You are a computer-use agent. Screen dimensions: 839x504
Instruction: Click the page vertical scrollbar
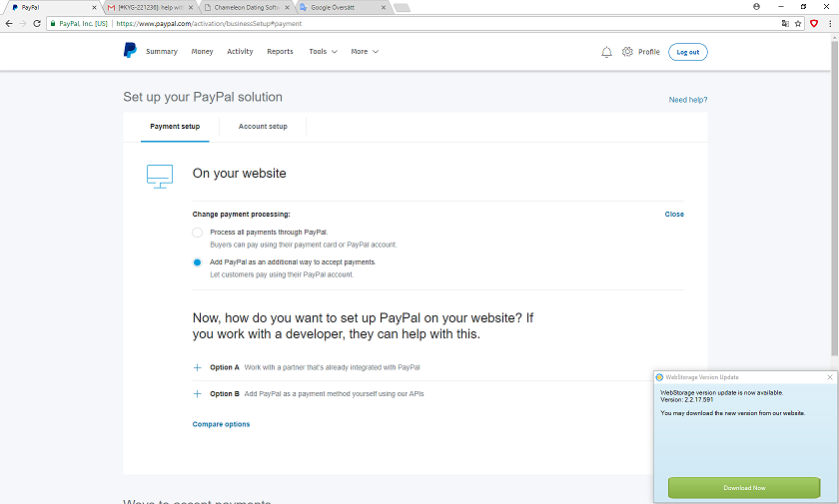click(x=834, y=198)
